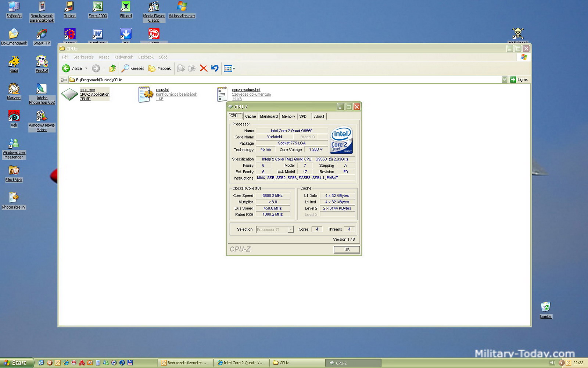Viewport: 588px width, 368px height.
Task: Click the Vissza back arrow icon
Action: (66, 68)
